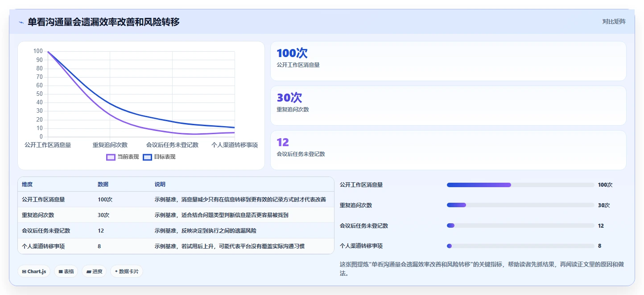
Task: Click the summary paragraph starting 这张图提炼
Action: pyautogui.click(x=482, y=269)
